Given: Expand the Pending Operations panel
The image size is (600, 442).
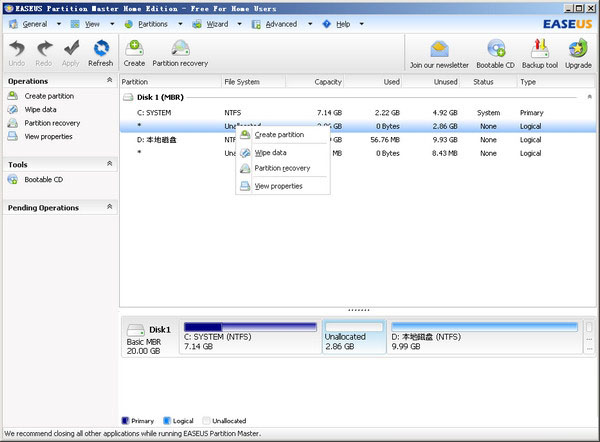Looking at the screenshot, I should (110, 207).
